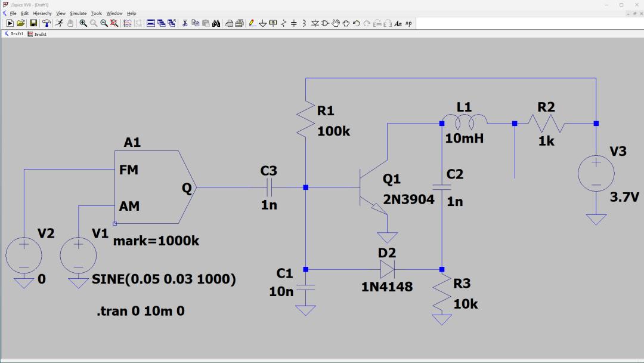
Task: Choose the Diode tool in the toolbar
Action: [x=315, y=23]
